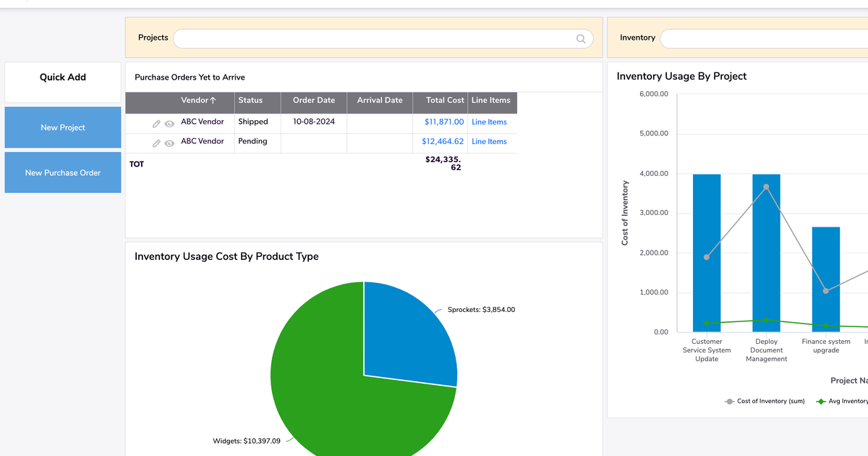Sort by Status column header

click(x=250, y=101)
